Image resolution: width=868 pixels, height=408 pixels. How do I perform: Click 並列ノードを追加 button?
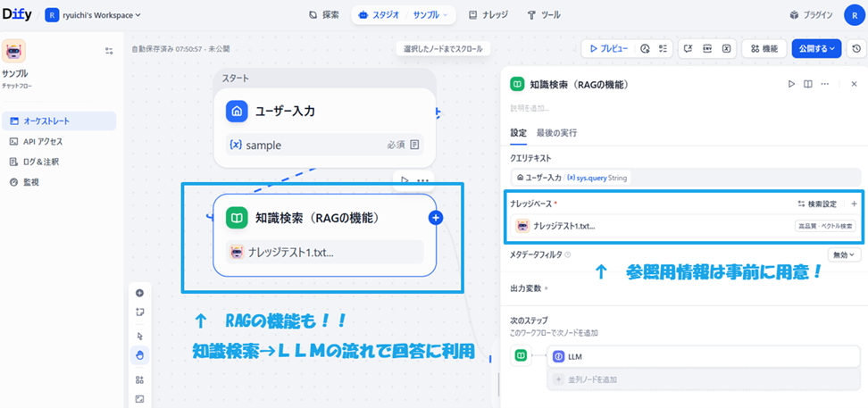704,379
